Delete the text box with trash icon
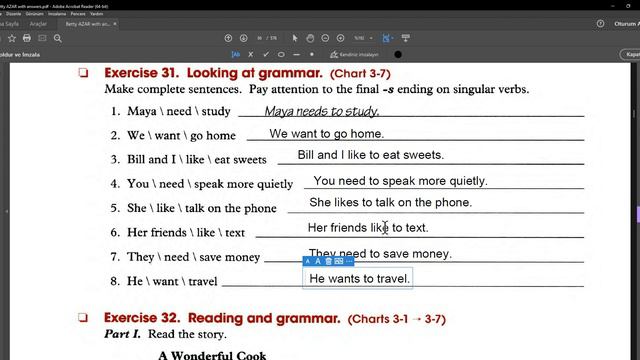The width and height of the screenshot is (640, 360). tap(328, 261)
